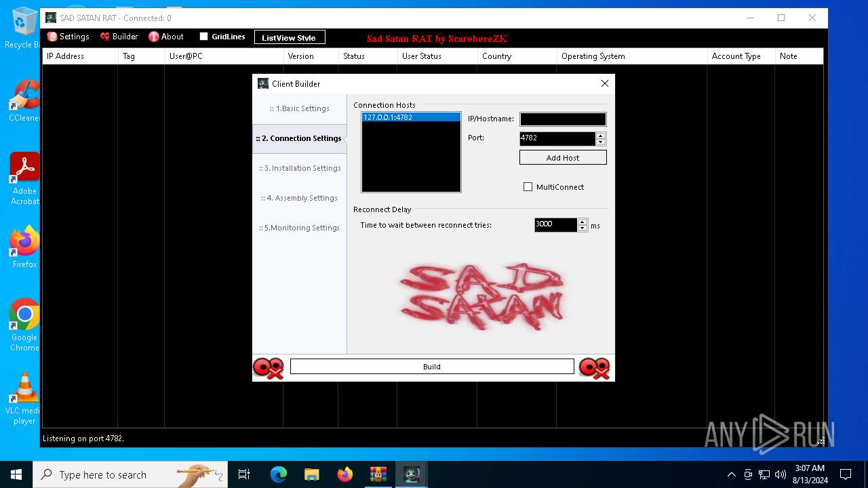Sort by User@PC column header
The image size is (868, 488).
click(224, 56)
